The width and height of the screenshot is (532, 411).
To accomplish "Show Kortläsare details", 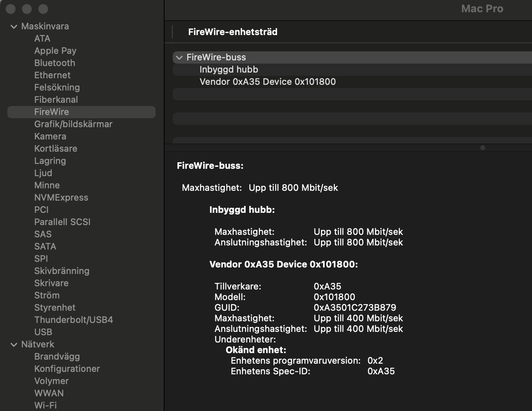I will (x=56, y=148).
